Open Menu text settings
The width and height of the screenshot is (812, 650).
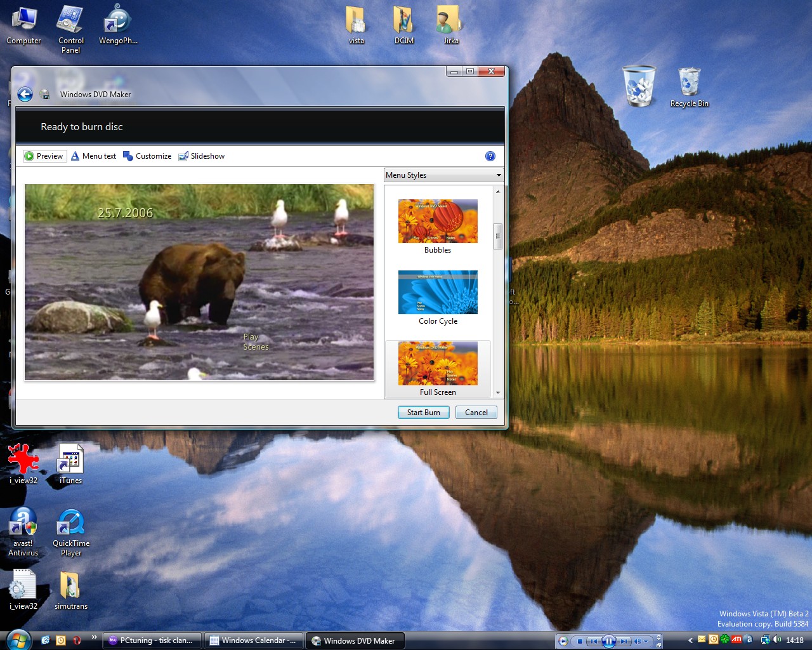click(93, 156)
